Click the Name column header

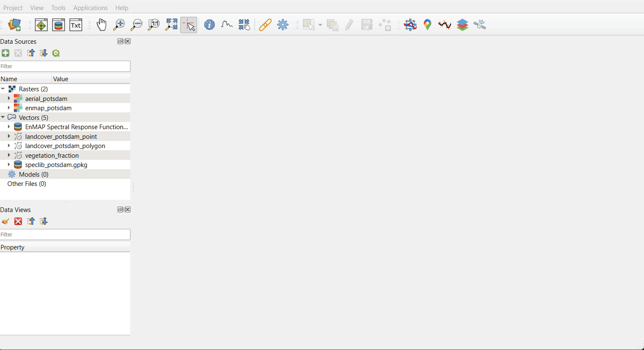click(x=26, y=79)
